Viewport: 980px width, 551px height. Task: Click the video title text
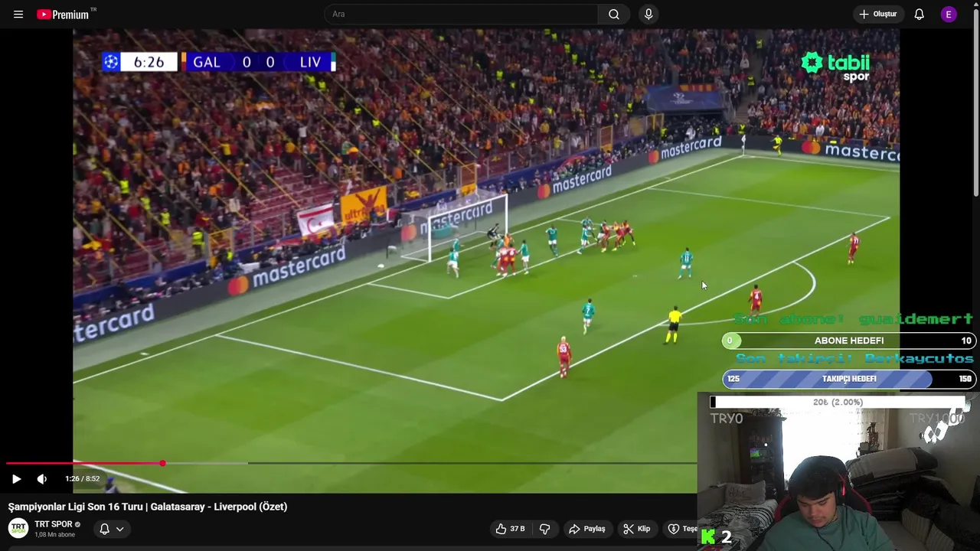click(x=148, y=507)
